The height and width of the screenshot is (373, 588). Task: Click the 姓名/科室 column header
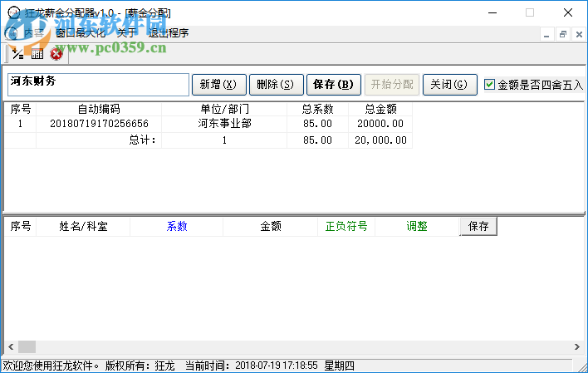[83, 226]
